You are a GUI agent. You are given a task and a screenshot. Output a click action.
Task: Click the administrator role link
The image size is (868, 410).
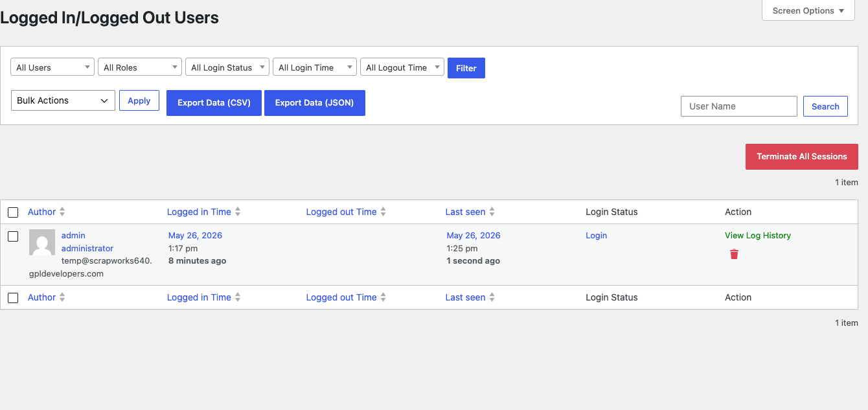(x=87, y=249)
